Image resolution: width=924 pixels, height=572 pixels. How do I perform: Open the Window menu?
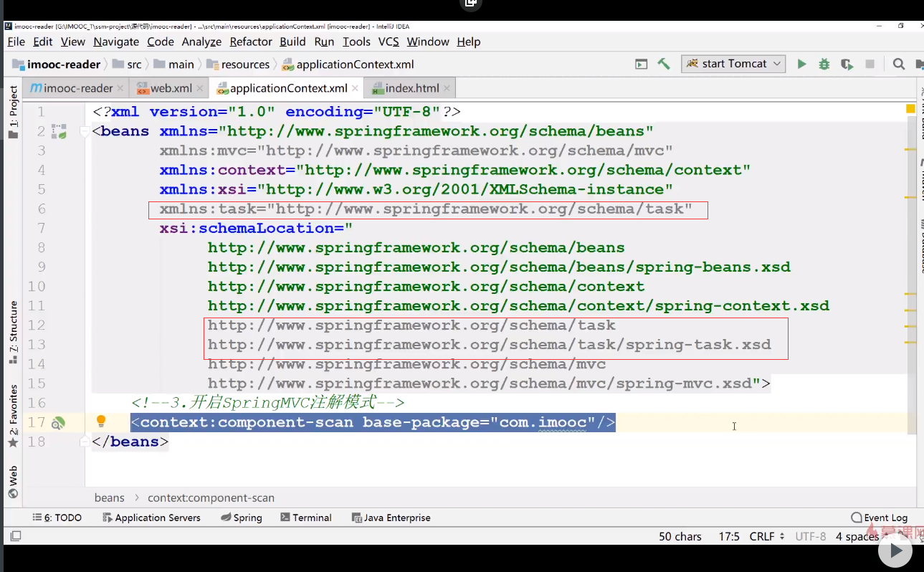coord(428,42)
